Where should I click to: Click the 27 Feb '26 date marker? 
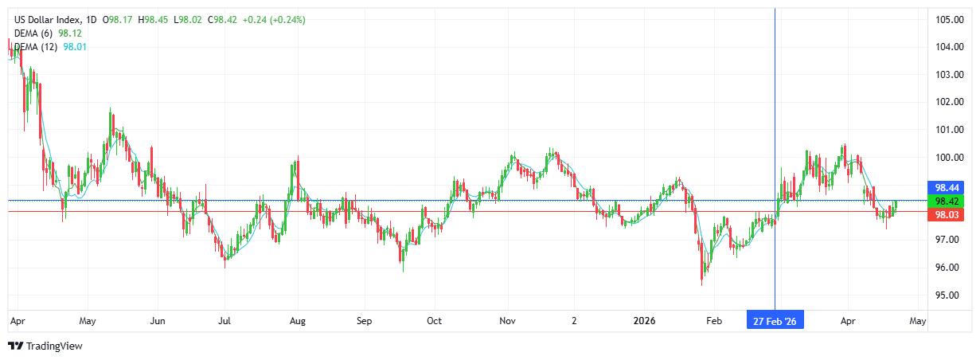775,322
